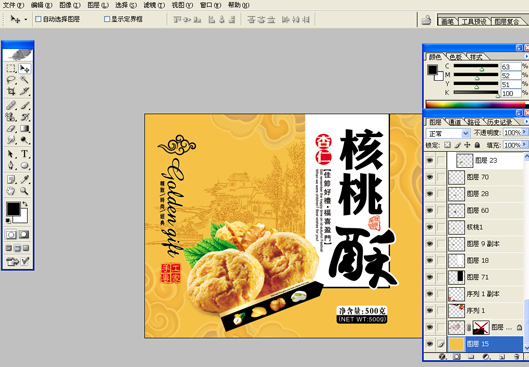Switch to Quick Mask mode
This screenshot has height=367, width=529.
coord(24,234)
